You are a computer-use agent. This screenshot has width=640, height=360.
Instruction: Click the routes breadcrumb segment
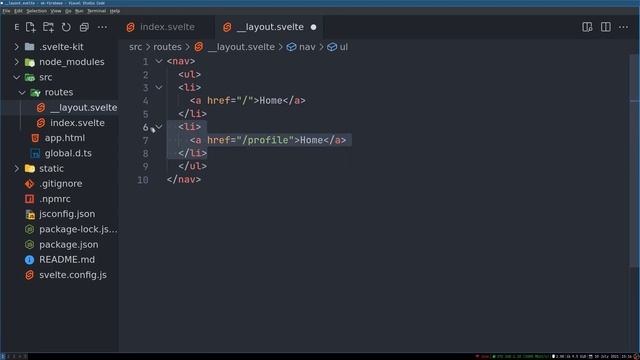point(167,47)
